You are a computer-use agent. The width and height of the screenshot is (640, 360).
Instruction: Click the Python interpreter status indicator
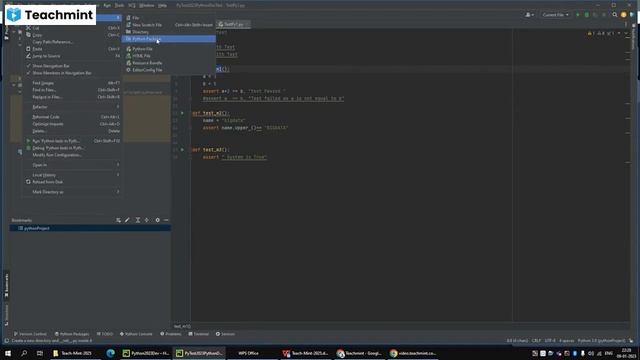(601, 340)
